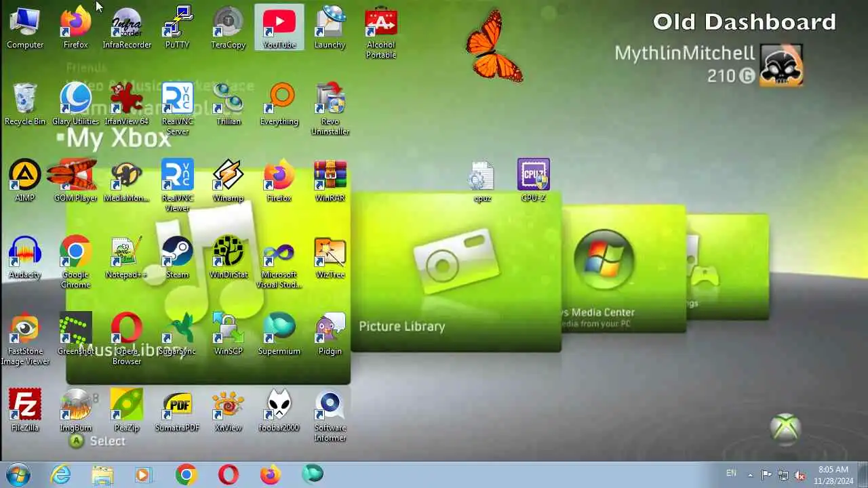Select the WinRAR shortcut
868x488 pixels.
[330, 180]
